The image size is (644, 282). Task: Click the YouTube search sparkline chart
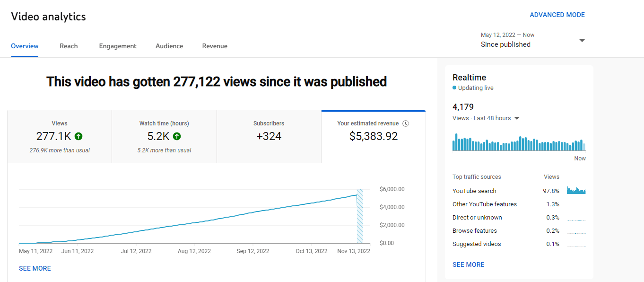tap(576, 191)
